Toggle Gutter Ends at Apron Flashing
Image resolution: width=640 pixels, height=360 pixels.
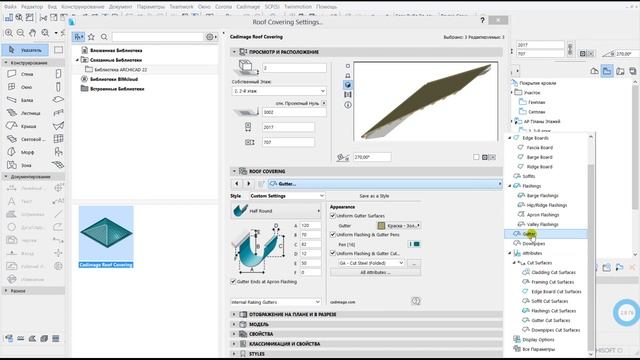[233, 282]
